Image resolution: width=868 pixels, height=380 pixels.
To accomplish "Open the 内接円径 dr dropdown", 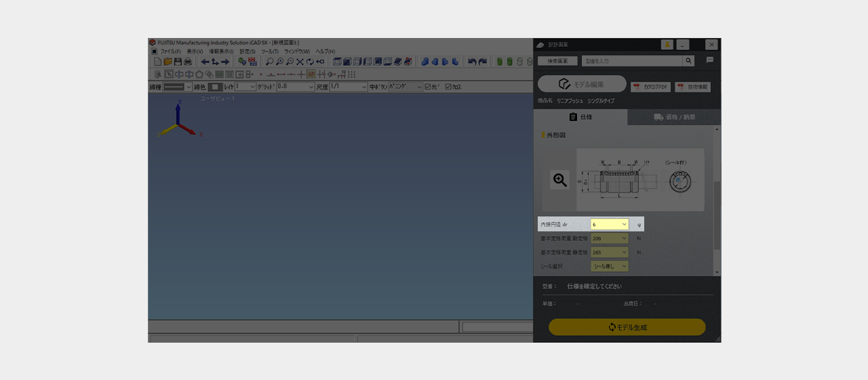I will pyautogui.click(x=610, y=224).
